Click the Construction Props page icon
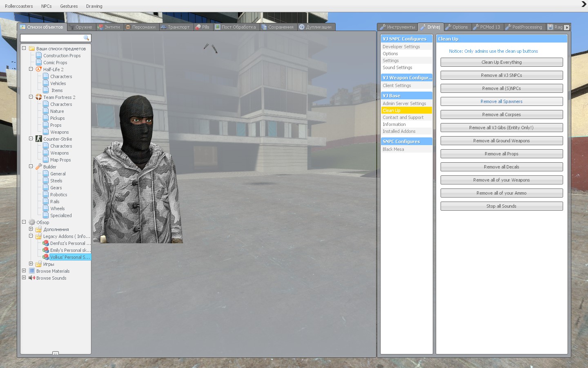This screenshot has width=588, height=368. pyautogui.click(x=39, y=56)
